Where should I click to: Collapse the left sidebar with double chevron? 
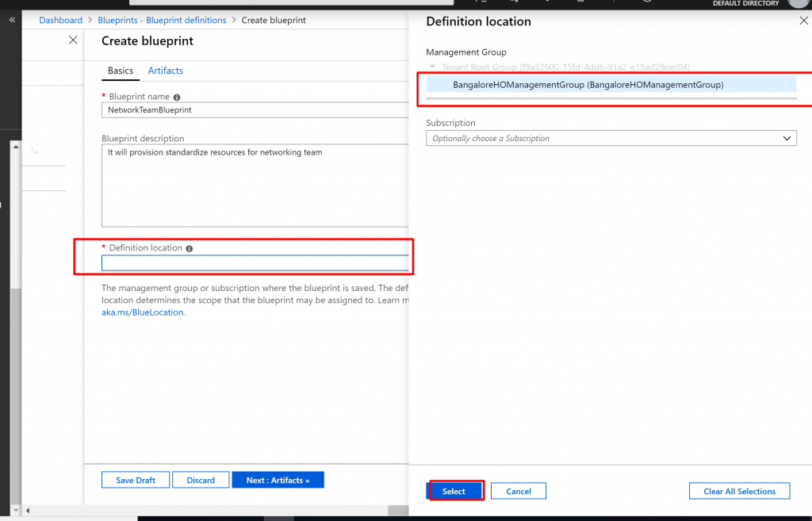point(12,19)
